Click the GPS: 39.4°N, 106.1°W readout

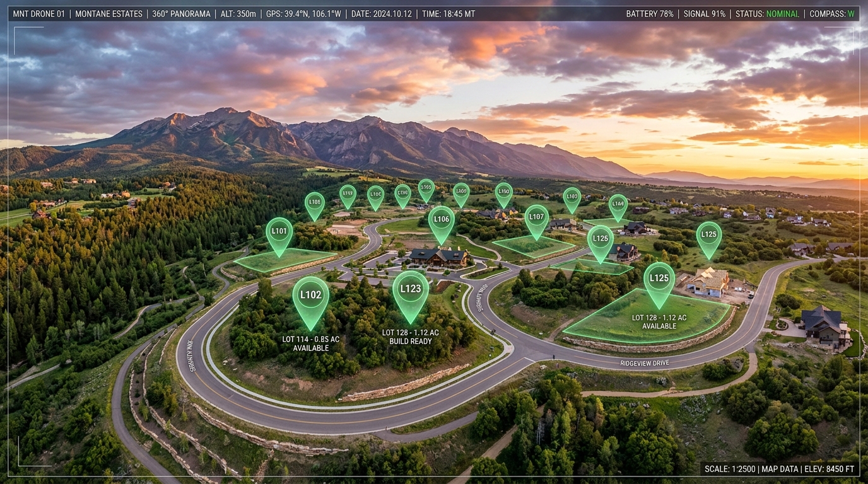click(303, 14)
